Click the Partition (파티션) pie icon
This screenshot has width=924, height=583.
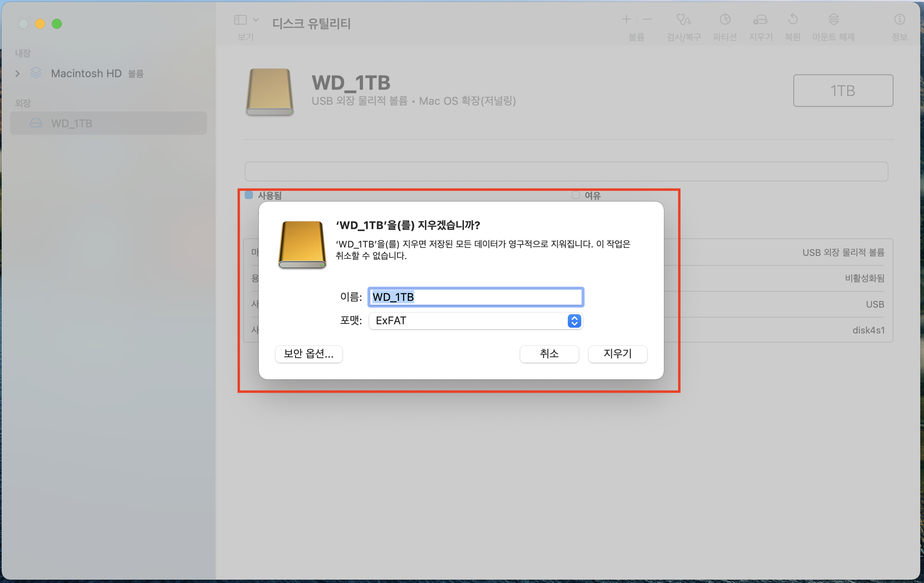725,20
